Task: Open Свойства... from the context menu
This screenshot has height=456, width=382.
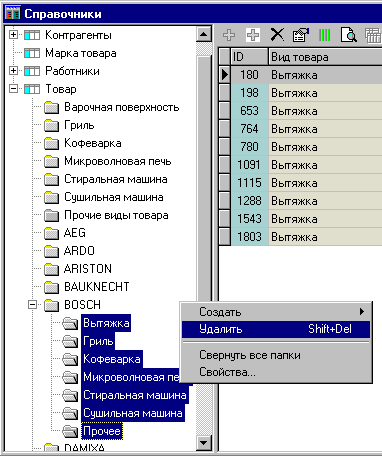Action: (276, 372)
